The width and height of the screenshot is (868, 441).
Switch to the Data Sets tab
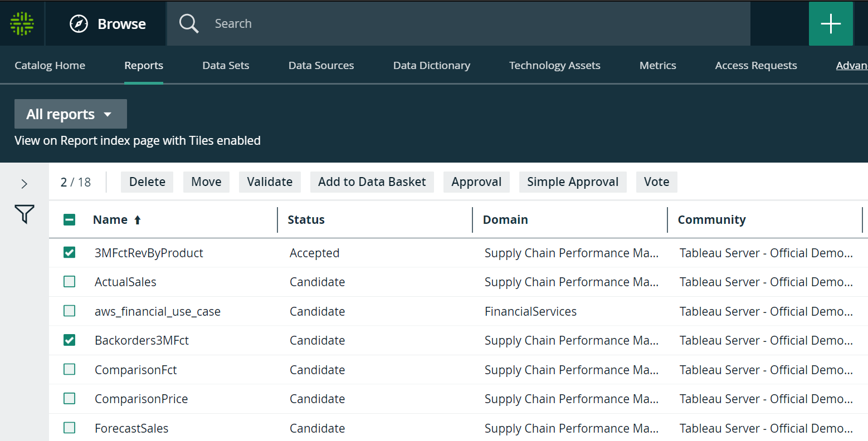[x=226, y=65]
